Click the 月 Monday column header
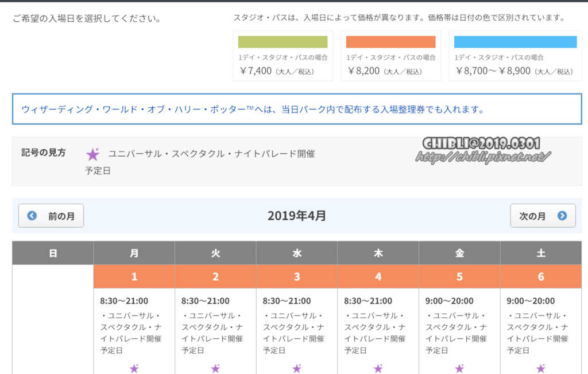 click(134, 253)
